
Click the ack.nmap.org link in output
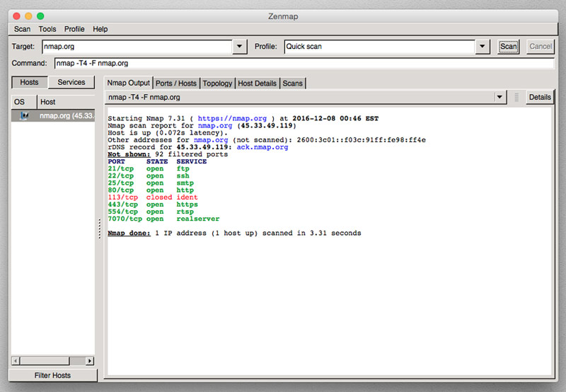coord(262,147)
